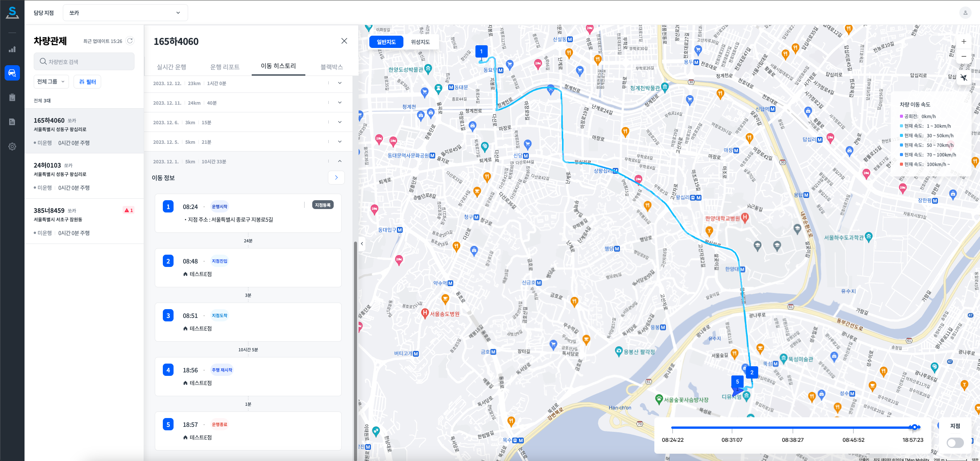Click timeline at the 08:38:27 tick
The width and height of the screenshot is (980, 461).
coord(793,428)
